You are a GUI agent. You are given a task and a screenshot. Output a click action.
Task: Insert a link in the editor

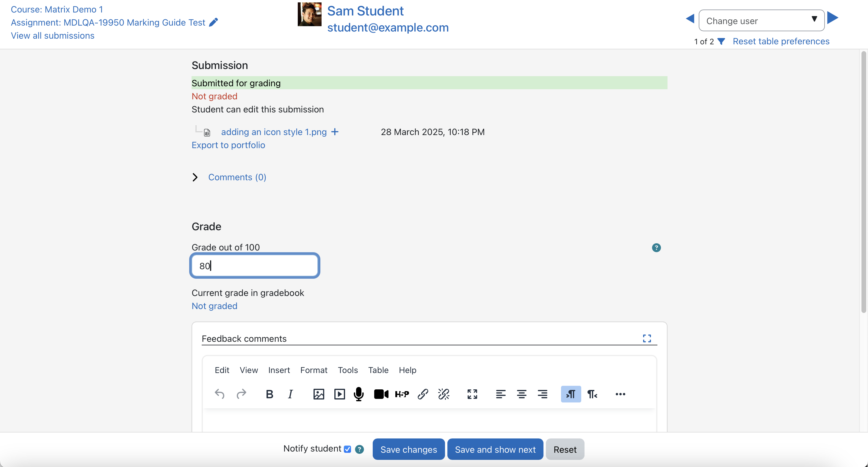(423, 394)
